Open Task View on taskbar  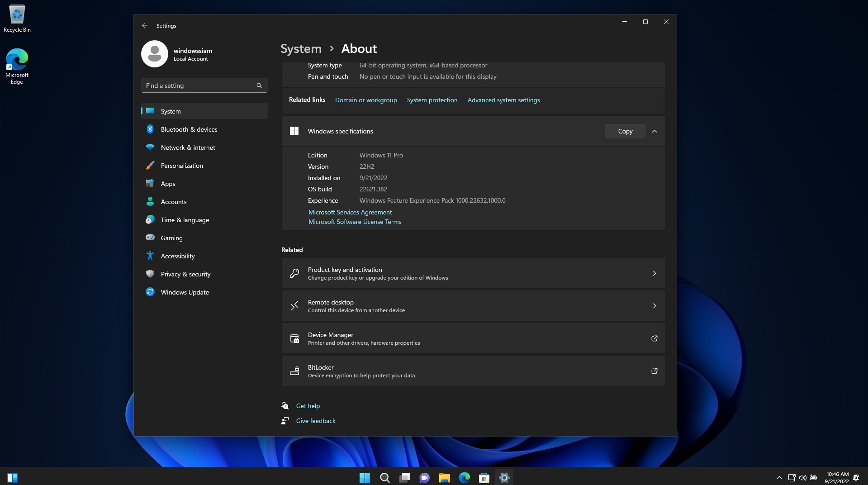point(405,478)
